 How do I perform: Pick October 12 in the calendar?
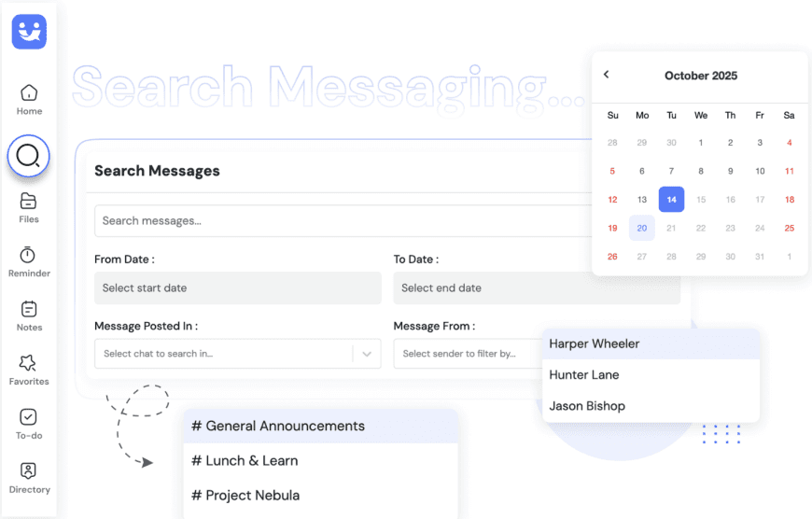point(612,200)
